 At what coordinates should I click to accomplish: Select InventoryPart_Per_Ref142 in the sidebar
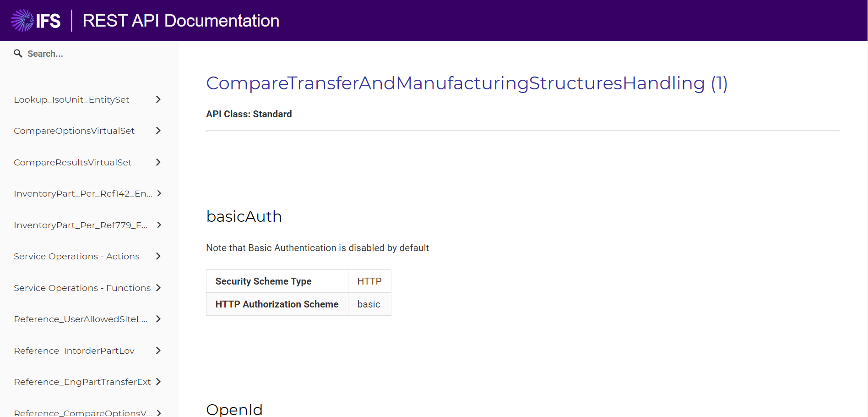click(82, 193)
